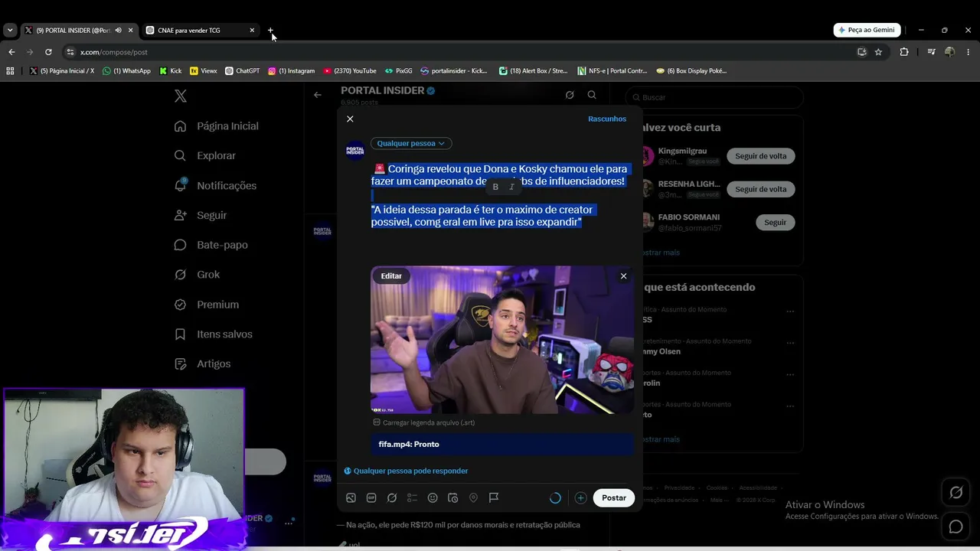
Task: Click the search icon in profile header
Action: click(x=592, y=95)
